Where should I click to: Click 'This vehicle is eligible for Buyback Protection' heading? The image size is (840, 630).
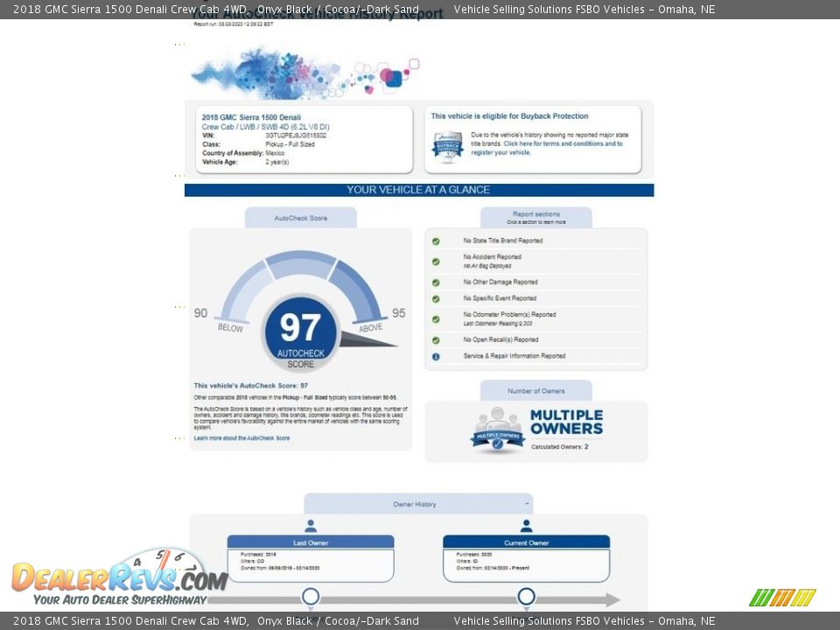pyautogui.click(x=509, y=116)
